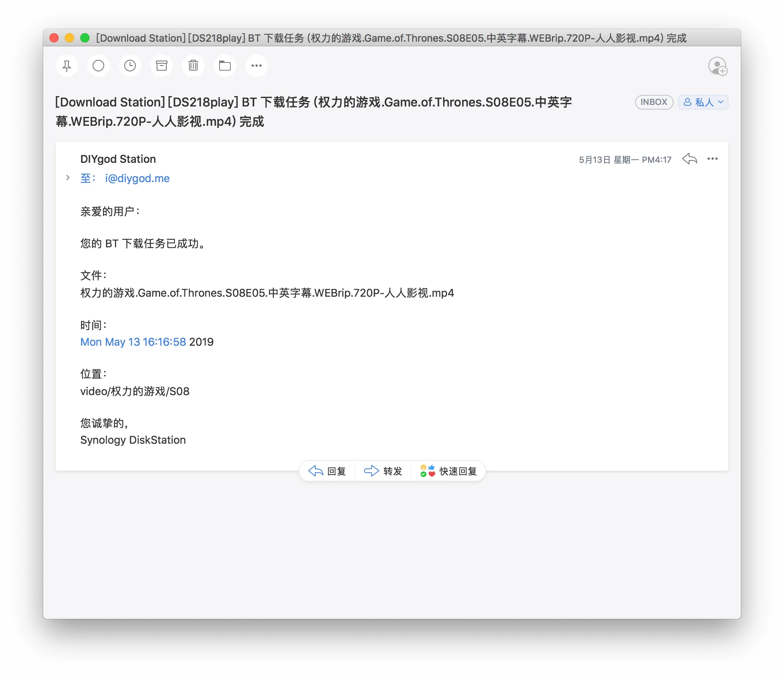Viewport: 784px width, 676px height.
Task: Open more actions in top toolbar
Action: coord(257,66)
